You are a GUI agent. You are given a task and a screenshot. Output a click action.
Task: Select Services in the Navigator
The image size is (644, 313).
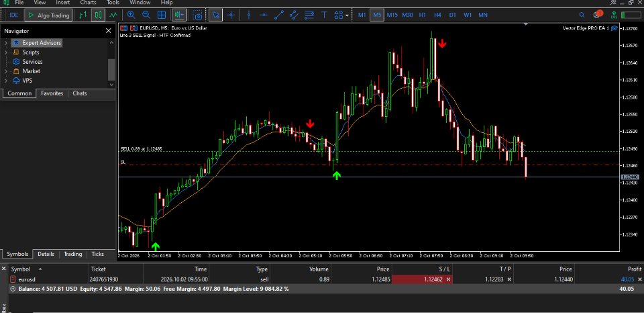coord(32,62)
